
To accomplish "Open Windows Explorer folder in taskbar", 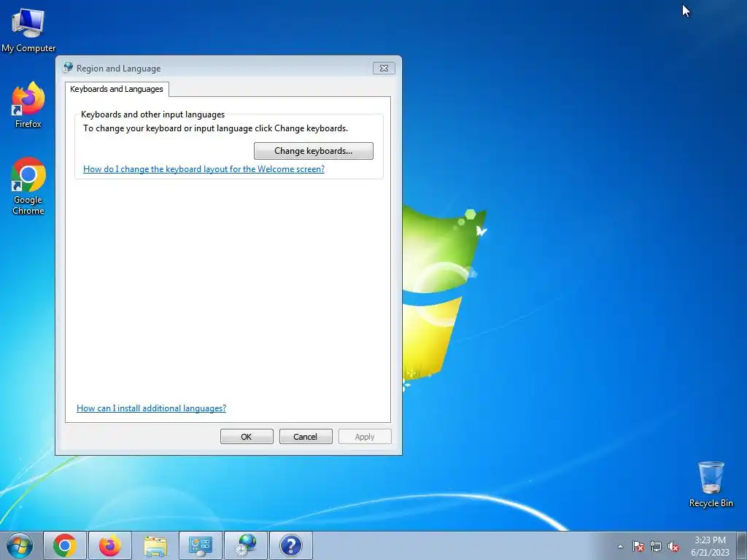I will 155,545.
